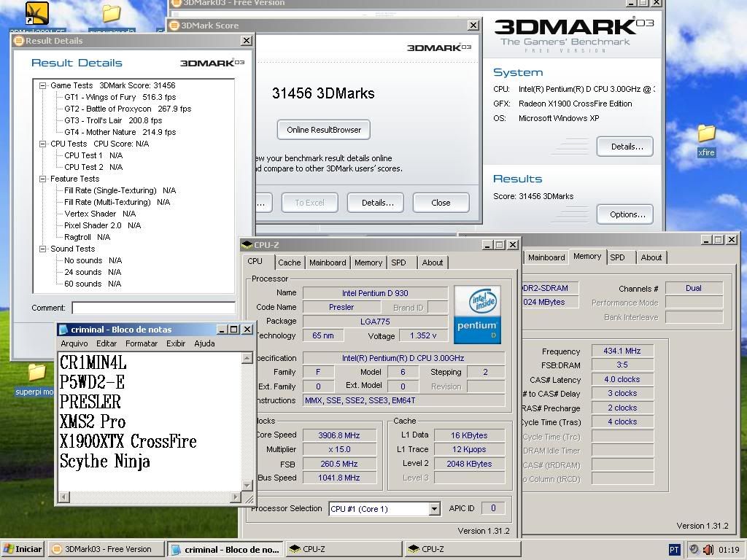This screenshot has width=747, height=560.
Task: Select the GT1 - Wings of Fury row
Action: (x=120, y=97)
